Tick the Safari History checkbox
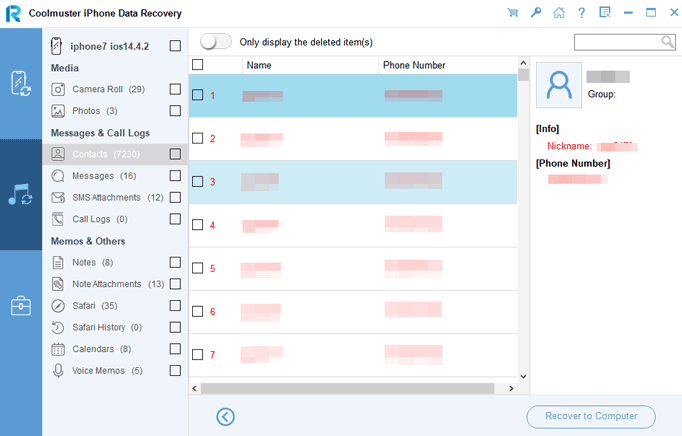 [175, 327]
